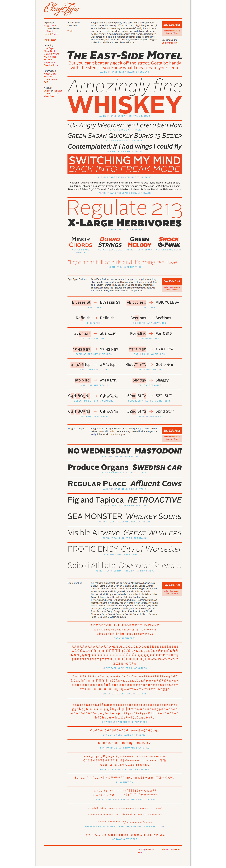Select Buy It under Alright Sans in sidebar
This screenshot has width=226, height=868.
click(x=50, y=31)
